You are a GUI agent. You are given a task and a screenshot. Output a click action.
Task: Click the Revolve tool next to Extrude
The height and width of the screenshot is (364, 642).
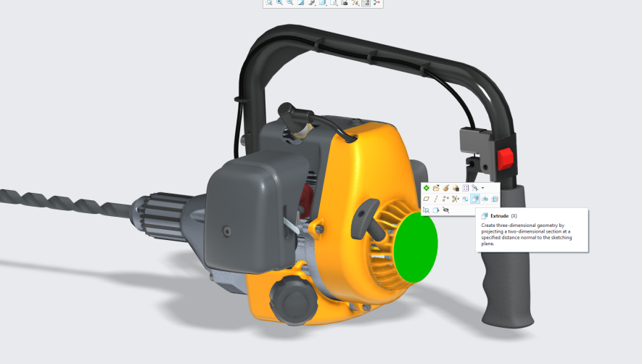point(485,199)
